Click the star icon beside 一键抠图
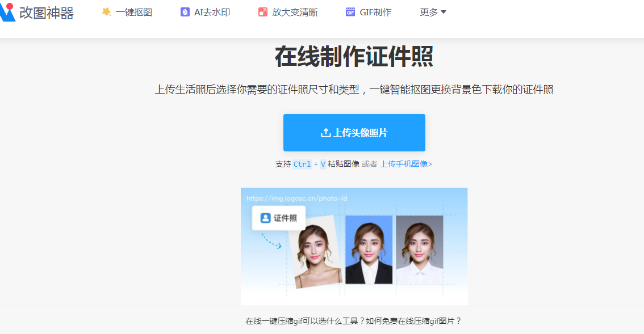 (106, 12)
